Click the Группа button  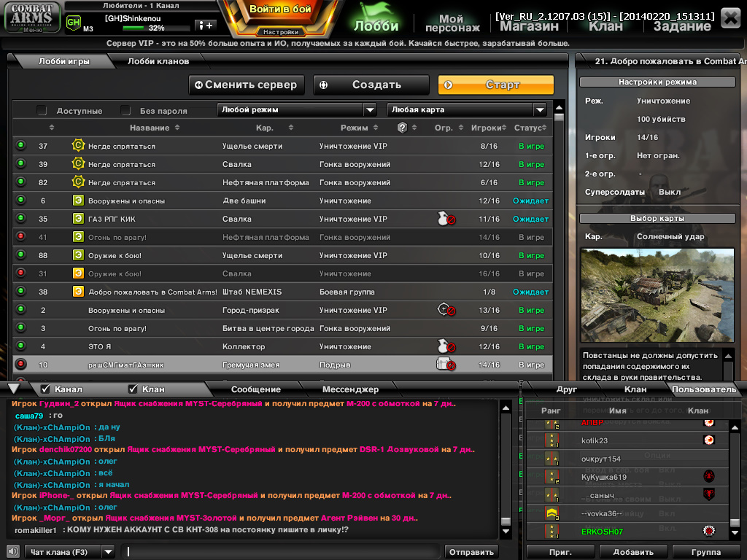[x=705, y=552]
